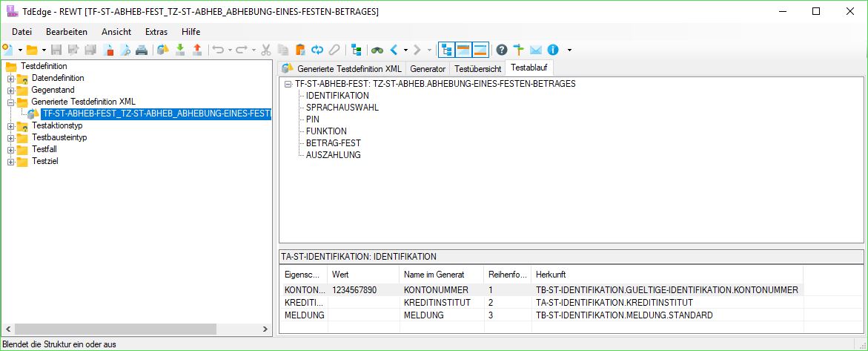Expand the Testfall tree node
Image resolution: width=868 pixels, height=351 pixels.
click(x=10, y=149)
